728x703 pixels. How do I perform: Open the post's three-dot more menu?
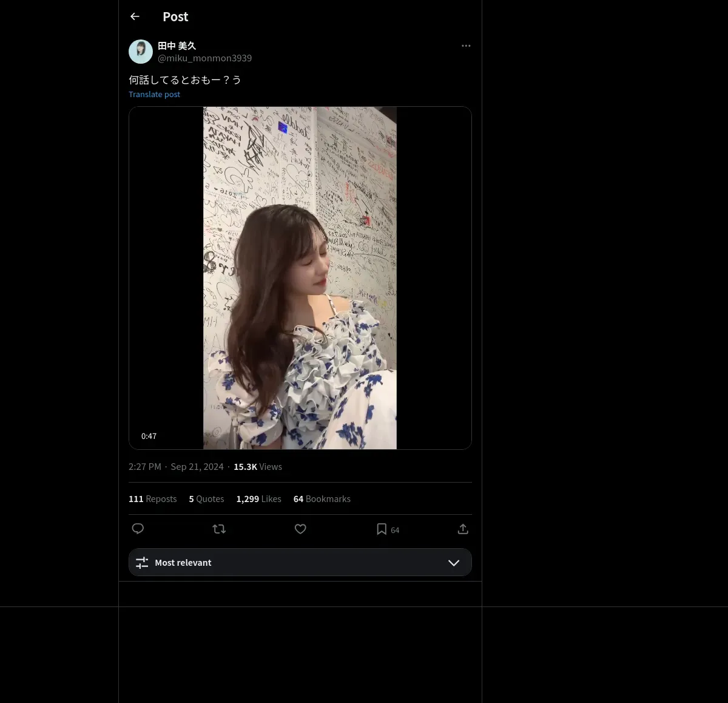pos(466,46)
